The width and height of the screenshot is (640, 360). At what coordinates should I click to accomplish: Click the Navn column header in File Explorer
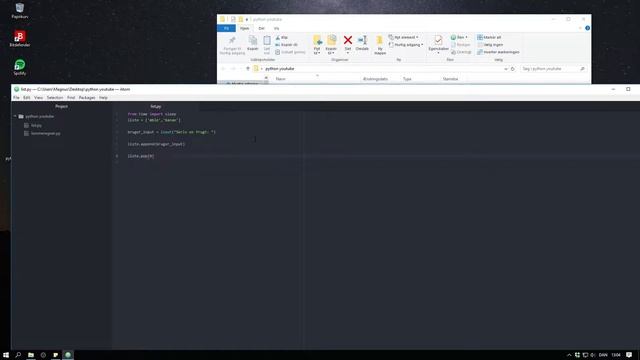coord(281,79)
